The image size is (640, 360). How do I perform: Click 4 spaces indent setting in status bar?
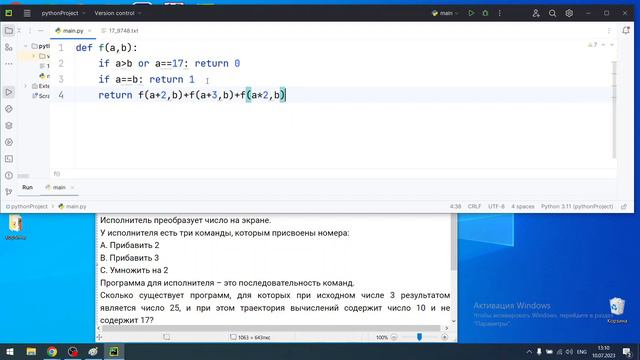tap(522, 207)
